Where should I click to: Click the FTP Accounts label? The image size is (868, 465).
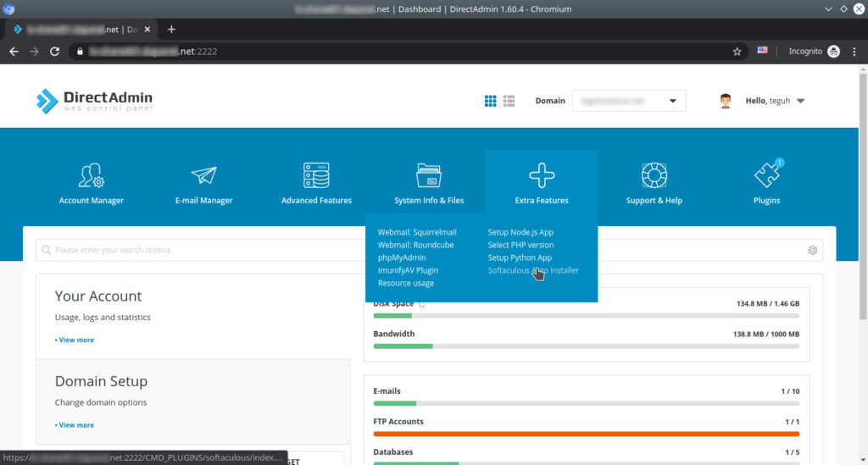[398, 421]
